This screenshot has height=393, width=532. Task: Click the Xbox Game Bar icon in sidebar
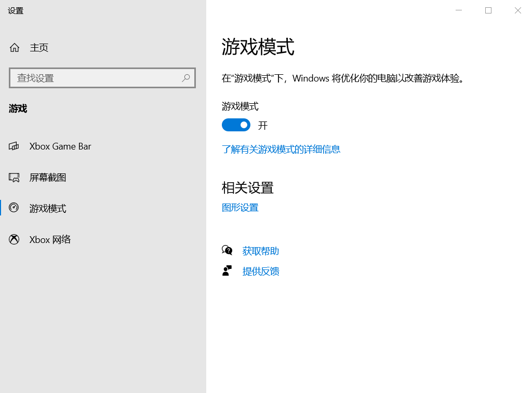point(14,146)
